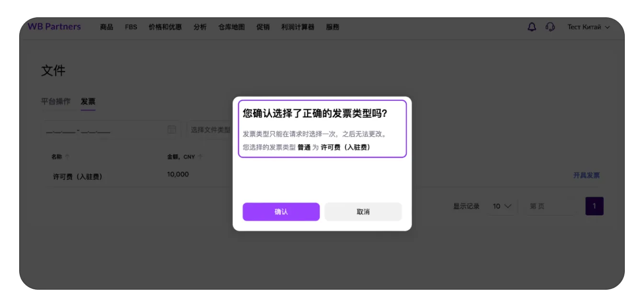Go to 价格和优惠 menu
The height and width of the screenshot is (307, 644).
pyautogui.click(x=165, y=27)
